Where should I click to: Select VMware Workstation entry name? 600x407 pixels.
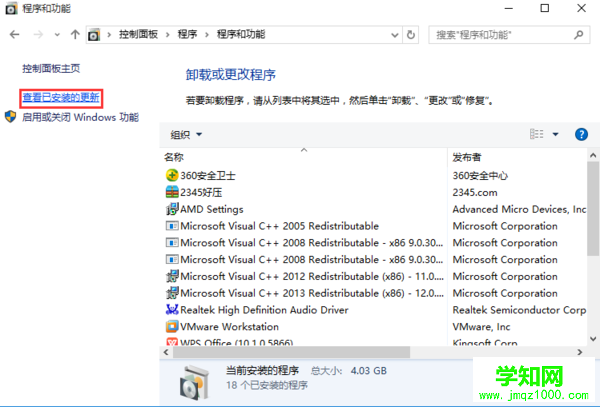point(229,327)
